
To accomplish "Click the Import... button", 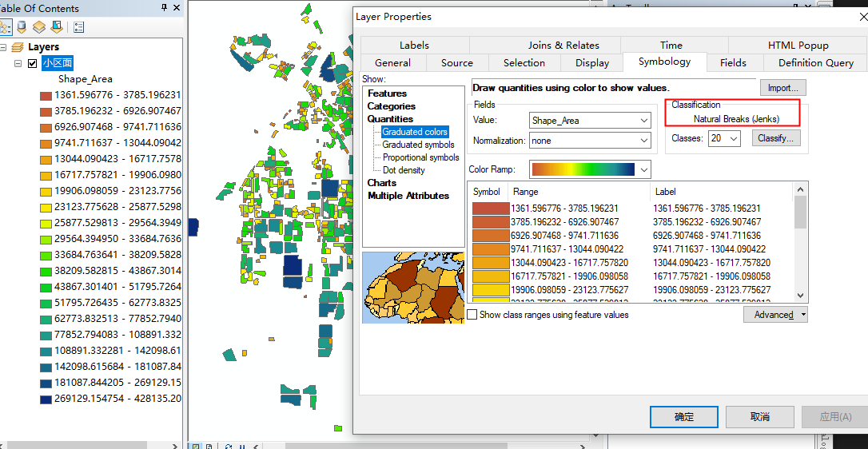I will [x=782, y=87].
